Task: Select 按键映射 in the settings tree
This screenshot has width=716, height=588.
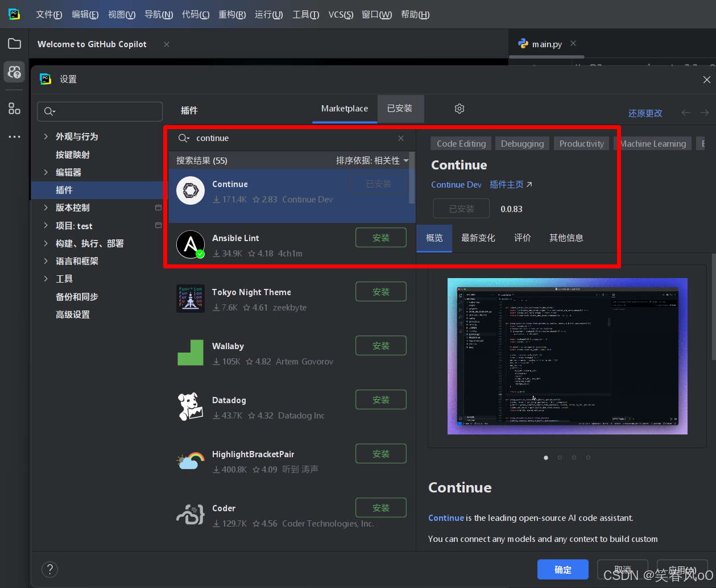Action: tap(73, 155)
